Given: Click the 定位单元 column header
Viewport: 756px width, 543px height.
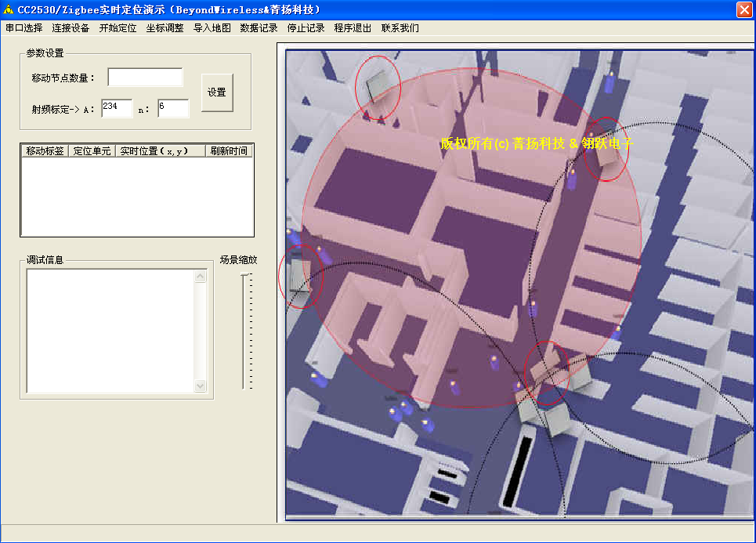Looking at the screenshot, I should (x=92, y=151).
